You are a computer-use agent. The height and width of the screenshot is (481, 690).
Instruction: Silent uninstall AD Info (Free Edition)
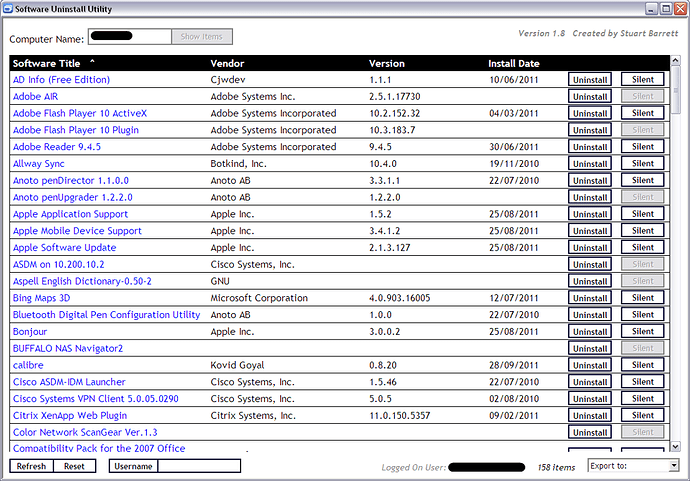coord(642,80)
